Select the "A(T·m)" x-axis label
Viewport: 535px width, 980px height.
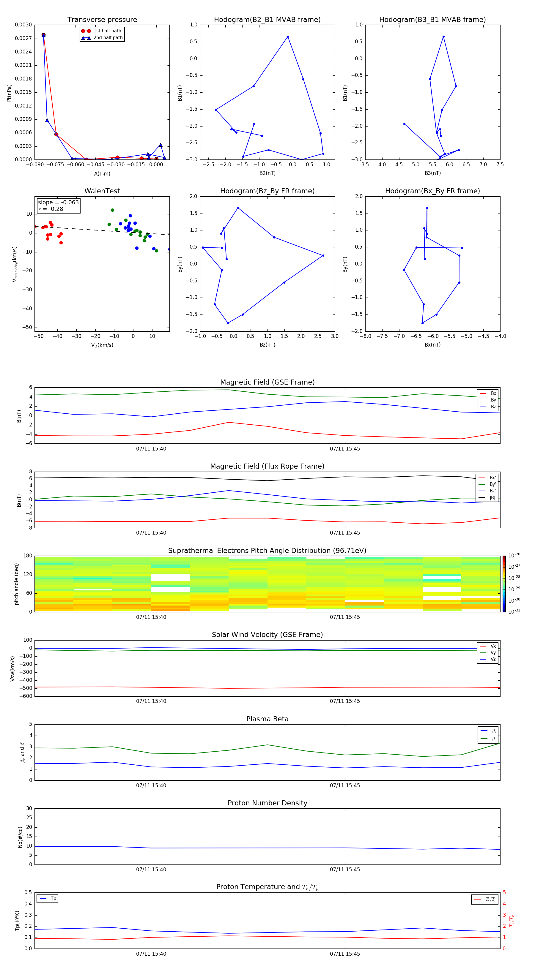point(102,174)
